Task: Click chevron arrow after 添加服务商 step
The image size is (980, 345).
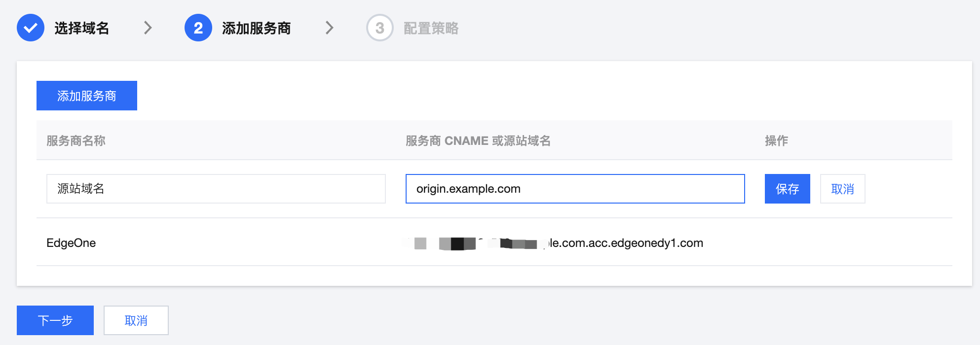Action: tap(330, 28)
